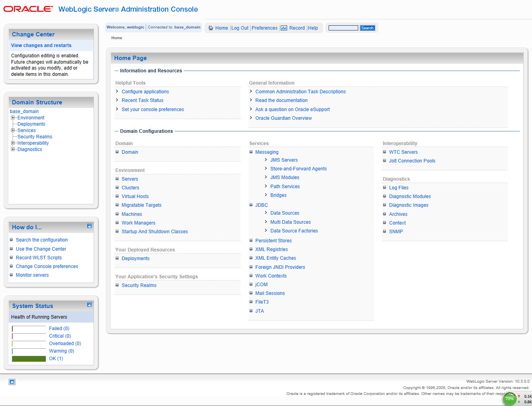Minimize the System Status panel icon
Viewport: 532px width, 406px height.
point(89,305)
